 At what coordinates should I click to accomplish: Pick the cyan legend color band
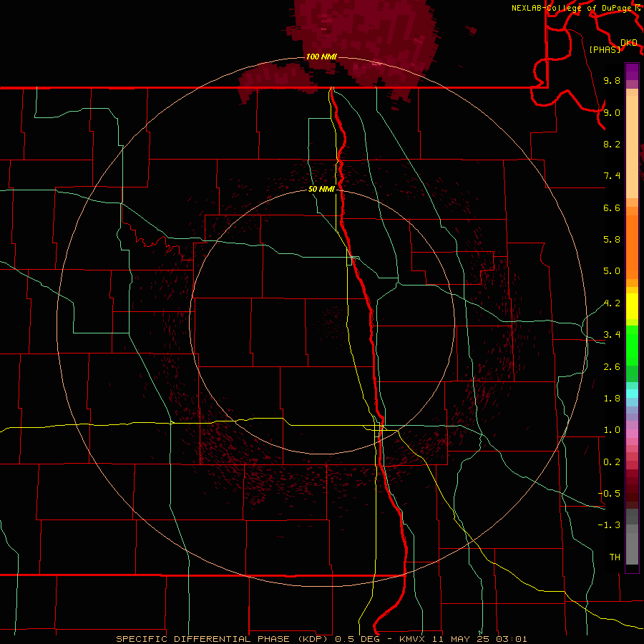tap(632, 394)
